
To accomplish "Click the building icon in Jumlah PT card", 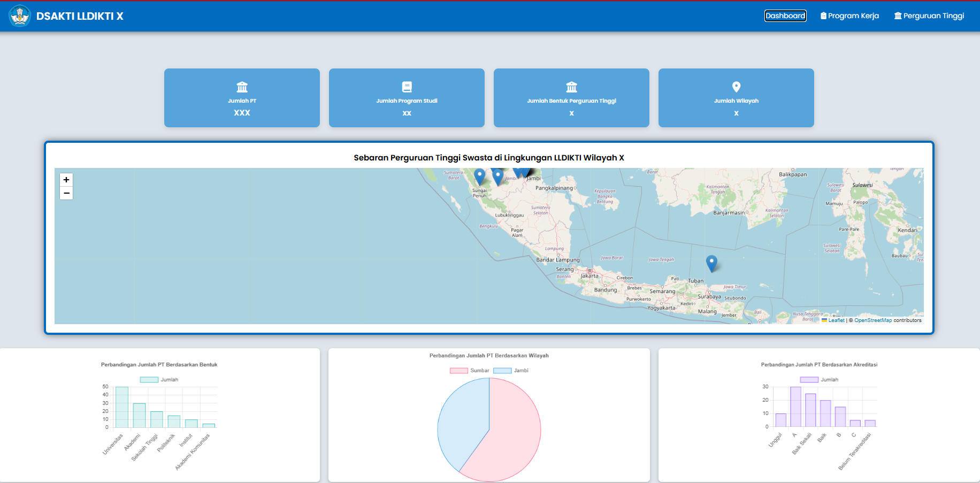I will click(242, 87).
